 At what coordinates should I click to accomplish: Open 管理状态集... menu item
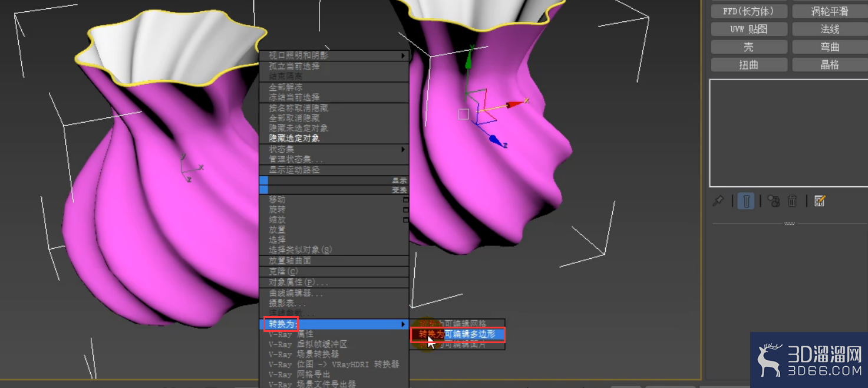click(334, 160)
